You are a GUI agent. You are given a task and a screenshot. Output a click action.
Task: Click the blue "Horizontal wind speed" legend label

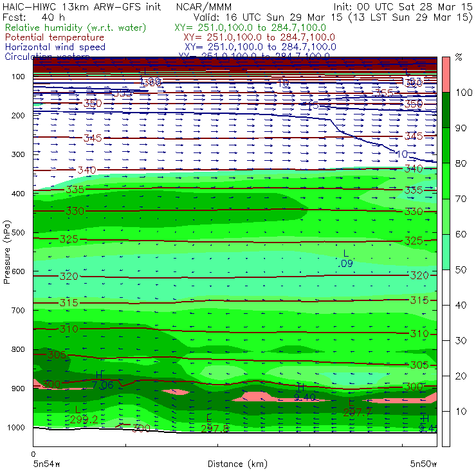click(x=55, y=47)
